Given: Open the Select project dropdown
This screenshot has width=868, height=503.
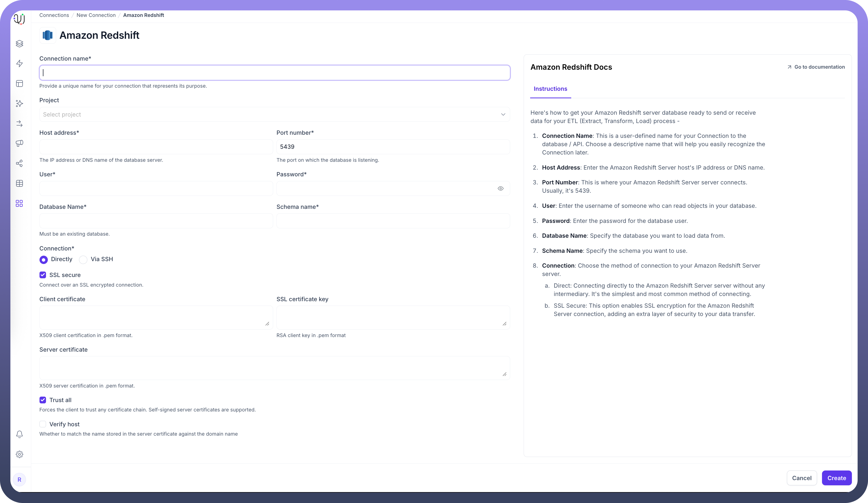Looking at the screenshot, I should coord(274,114).
